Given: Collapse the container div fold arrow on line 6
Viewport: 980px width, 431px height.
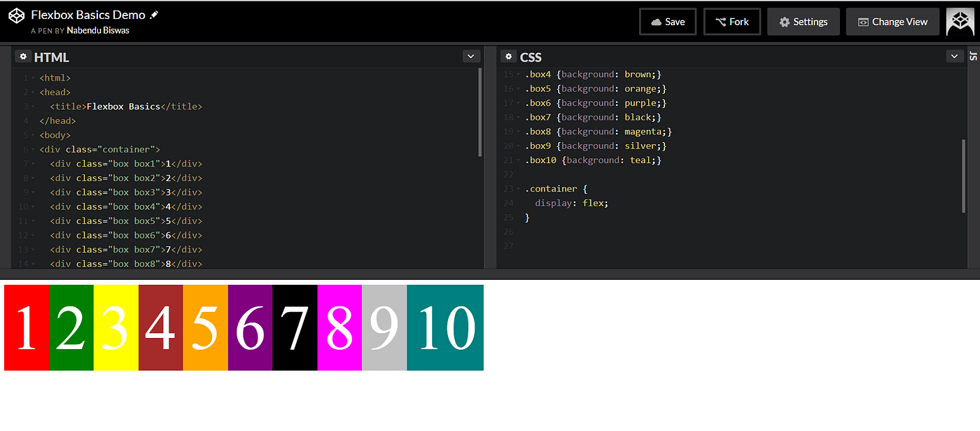Looking at the screenshot, I should coord(32,150).
